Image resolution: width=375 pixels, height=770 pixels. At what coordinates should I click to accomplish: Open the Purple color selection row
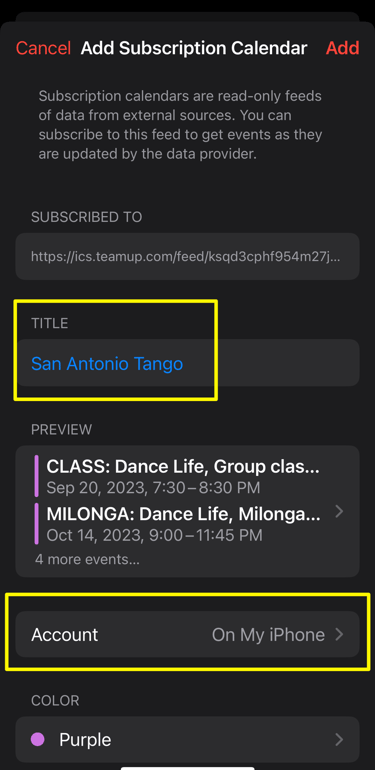(188, 740)
